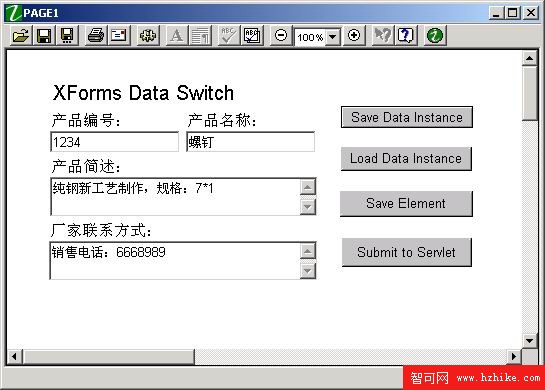The image size is (545, 390).
Task: Open the 100% zoom dropdown arrow
Action: 333,36
